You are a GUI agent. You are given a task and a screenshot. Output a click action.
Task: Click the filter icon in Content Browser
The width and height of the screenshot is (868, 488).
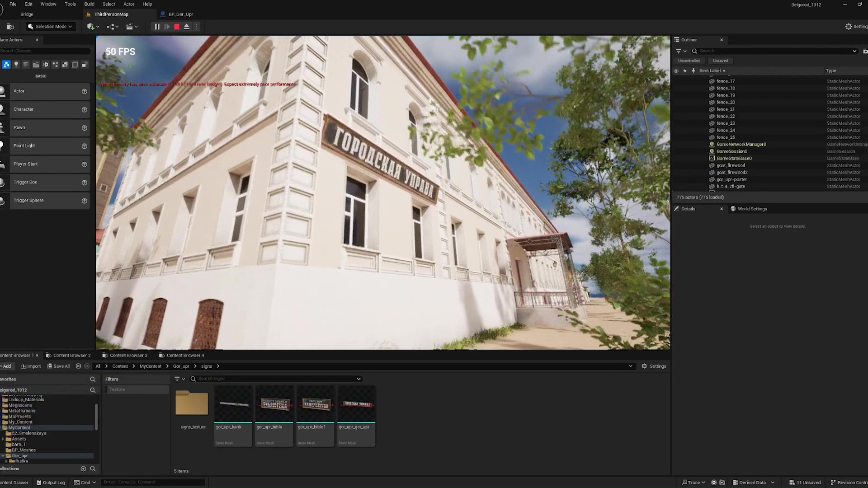(177, 378)
